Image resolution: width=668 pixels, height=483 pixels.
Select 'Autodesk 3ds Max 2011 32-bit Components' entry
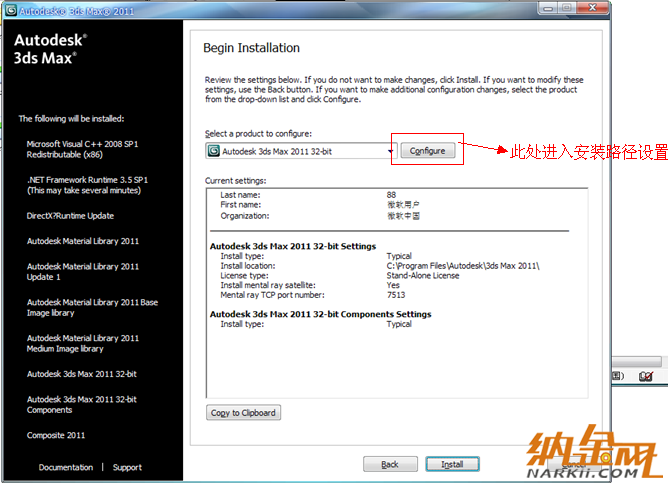(x=82, y=405)
